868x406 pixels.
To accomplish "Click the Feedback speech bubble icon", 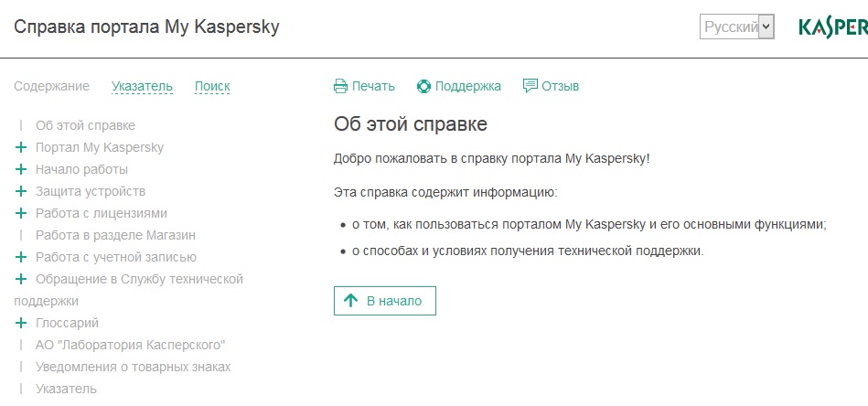I will 530,86.
